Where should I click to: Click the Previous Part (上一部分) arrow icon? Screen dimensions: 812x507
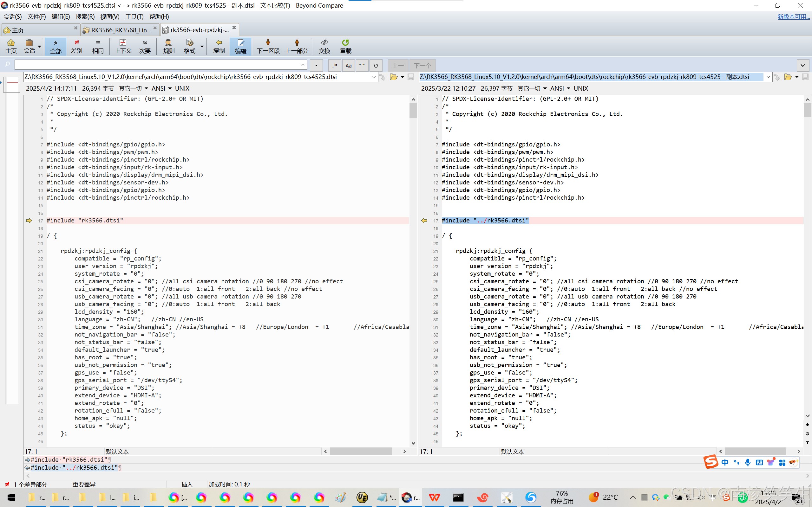pyautogui.click(x=297, y=42)
